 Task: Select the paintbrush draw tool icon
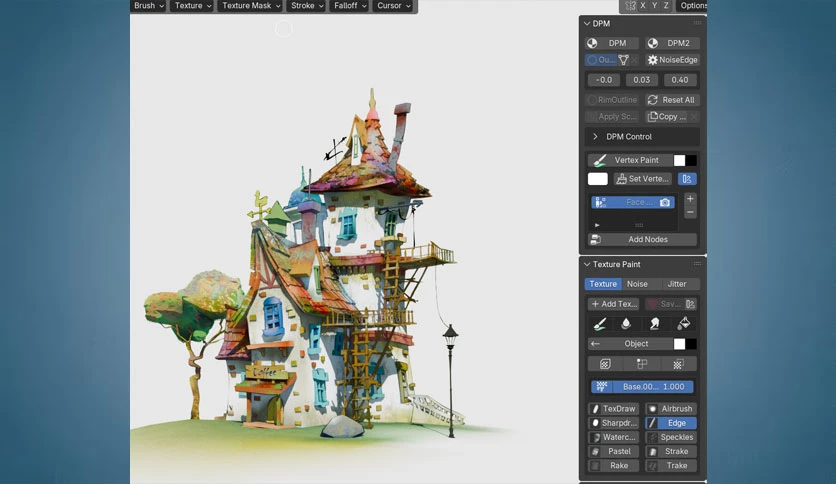click(x=600, y=324)
